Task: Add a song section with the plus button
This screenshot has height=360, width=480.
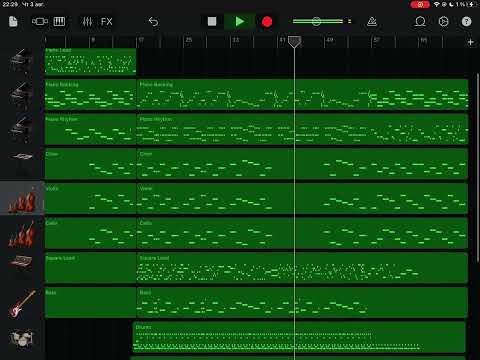Action: (470, 42)
